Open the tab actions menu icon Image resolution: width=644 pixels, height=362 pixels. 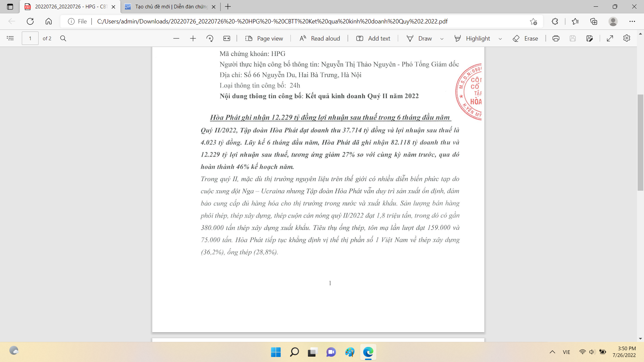(10, 7)
